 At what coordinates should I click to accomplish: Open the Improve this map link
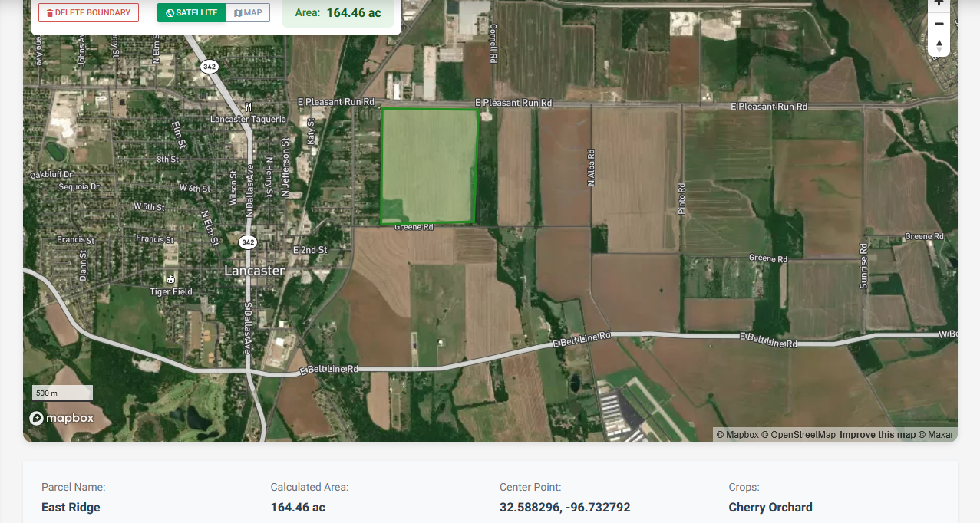tap(877, 435)
